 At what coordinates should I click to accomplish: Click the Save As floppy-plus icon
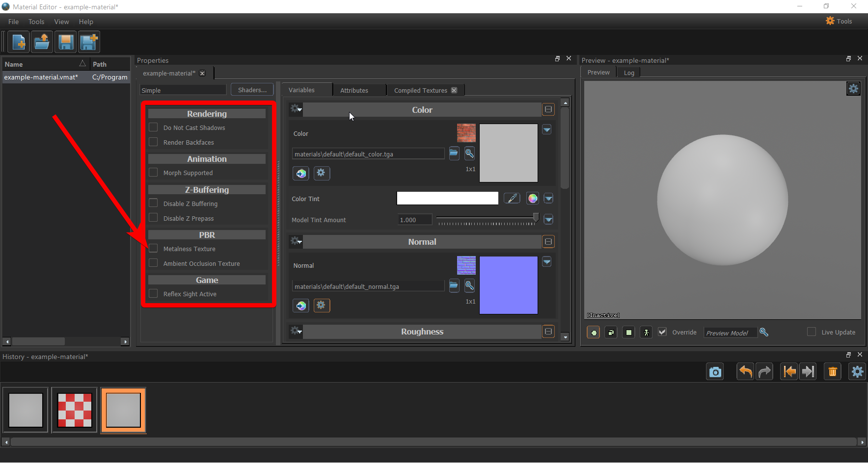coord(89,42)
